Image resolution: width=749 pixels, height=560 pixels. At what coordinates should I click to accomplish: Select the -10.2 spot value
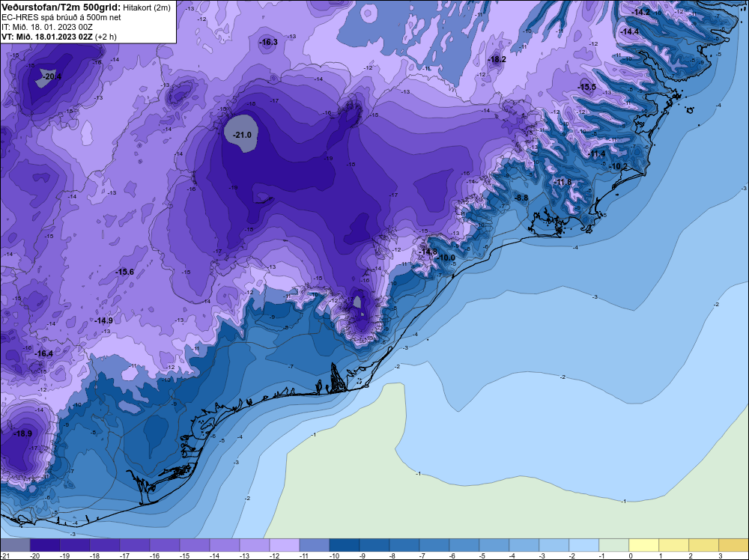click(619, 167)
